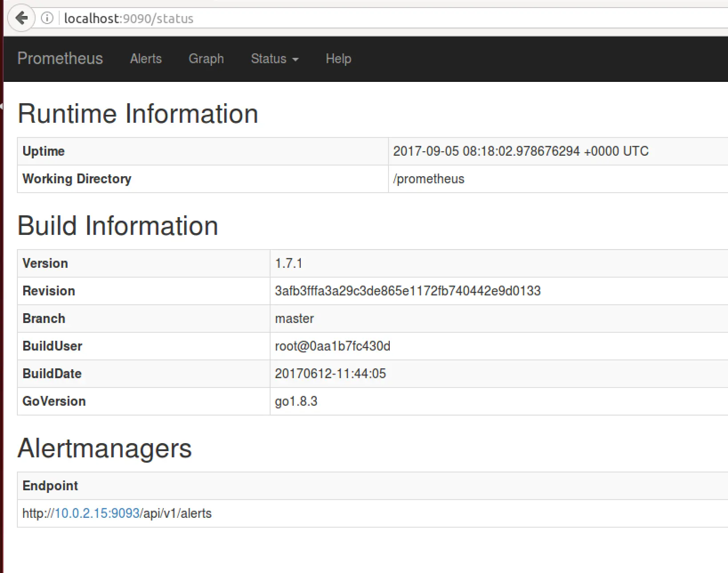The width and height of the screenshot is (728, 573).
Task: Go to the Alerts page
Action: [x=146, y=59]
